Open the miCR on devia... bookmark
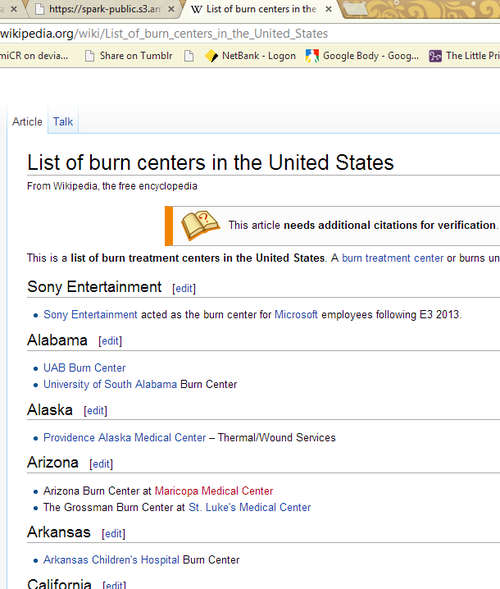Screen dimensions: 500x589 coord(34,56)
